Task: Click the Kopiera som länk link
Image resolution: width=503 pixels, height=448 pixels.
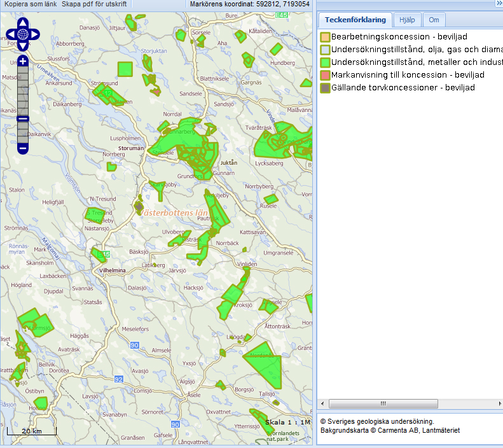Action: [31, 4]
